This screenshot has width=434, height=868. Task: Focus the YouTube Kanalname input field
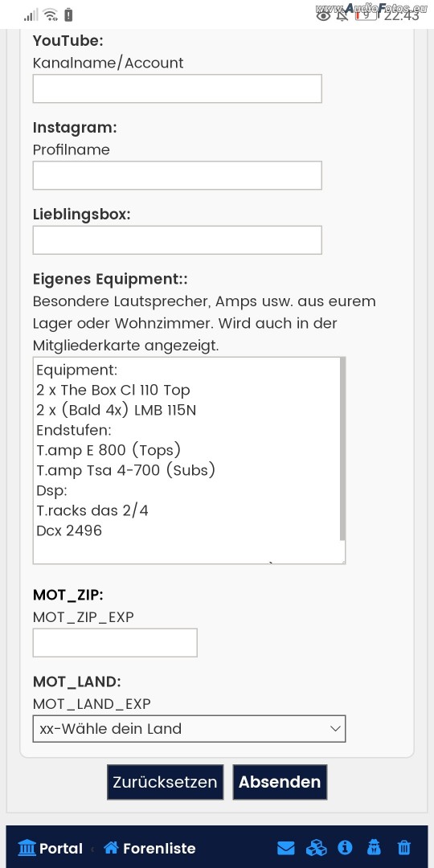(177, 88)
